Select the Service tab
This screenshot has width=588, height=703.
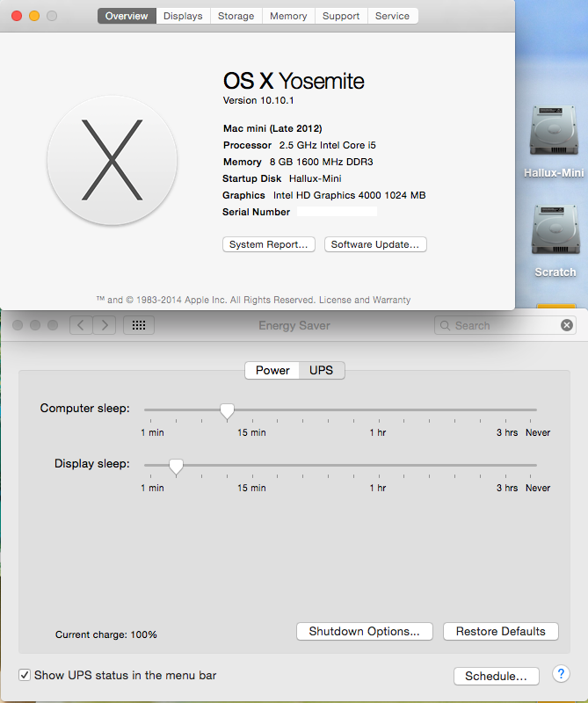point(393,16)
